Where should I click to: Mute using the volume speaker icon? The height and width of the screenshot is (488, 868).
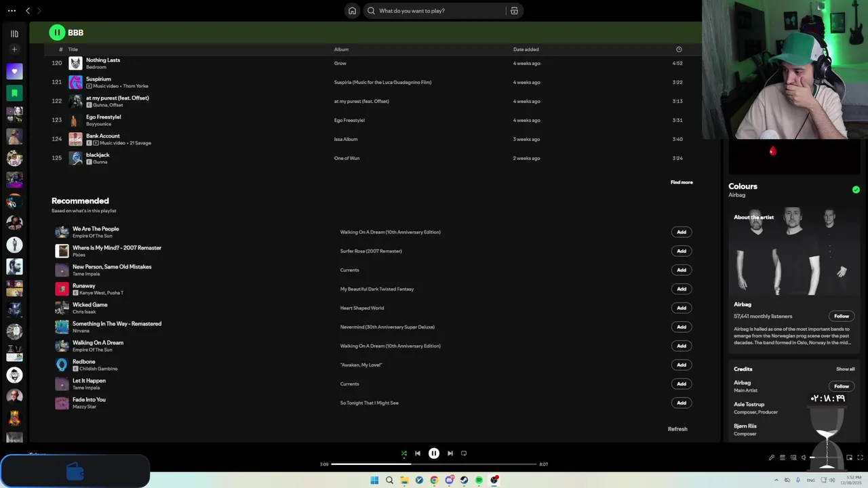click(x=804, y=457)
